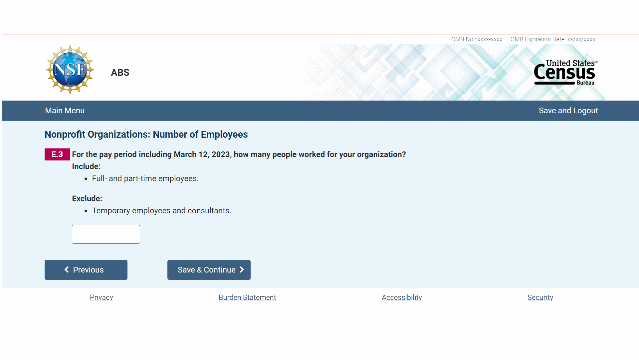Screen dimensions: 639x360
Task: Click the OMB expiration date text
Action: pos(553,39)
